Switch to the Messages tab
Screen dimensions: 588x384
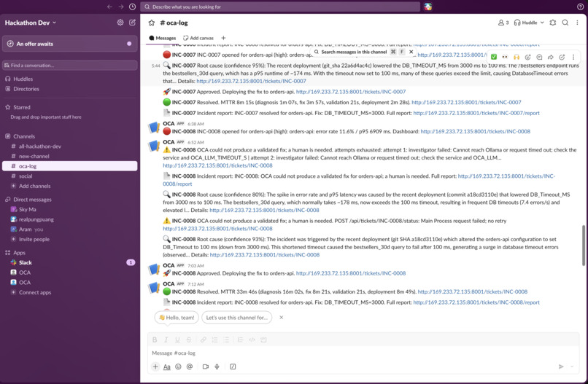pyautogui.click(x=163, y=38)
